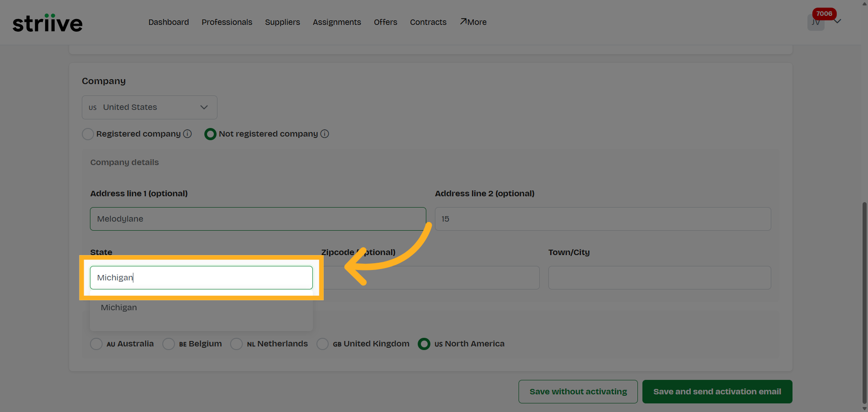
Task: Expand the United States country dropdown
Action: (x=149, y=107)
